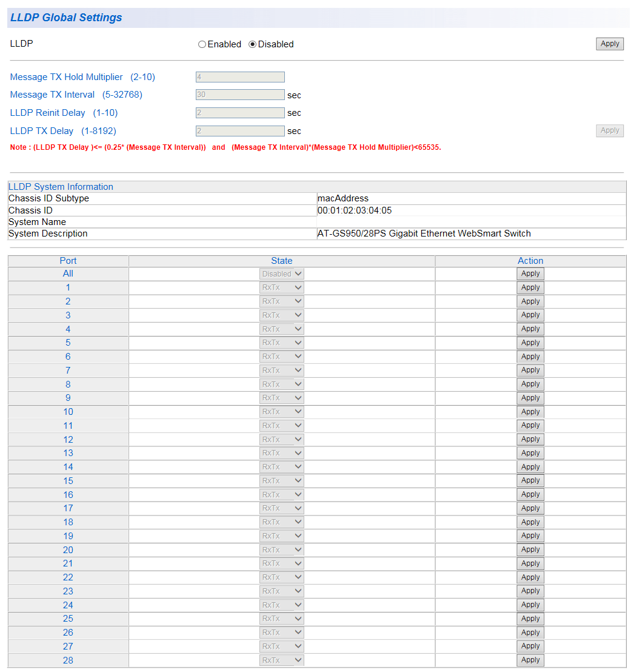634x672 pixels.
Task: Select the LLDP Disabled radio button
Action: click(253, 44)
